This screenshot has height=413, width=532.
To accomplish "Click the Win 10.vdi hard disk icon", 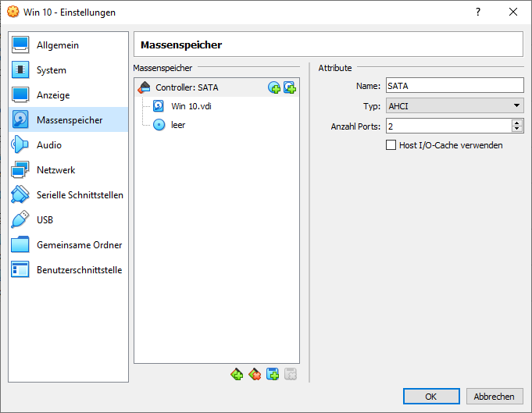I will (x=159, y=106).
